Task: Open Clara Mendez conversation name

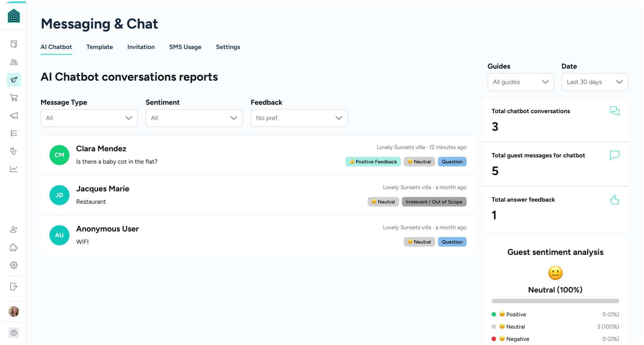Action: pos(101,149)
